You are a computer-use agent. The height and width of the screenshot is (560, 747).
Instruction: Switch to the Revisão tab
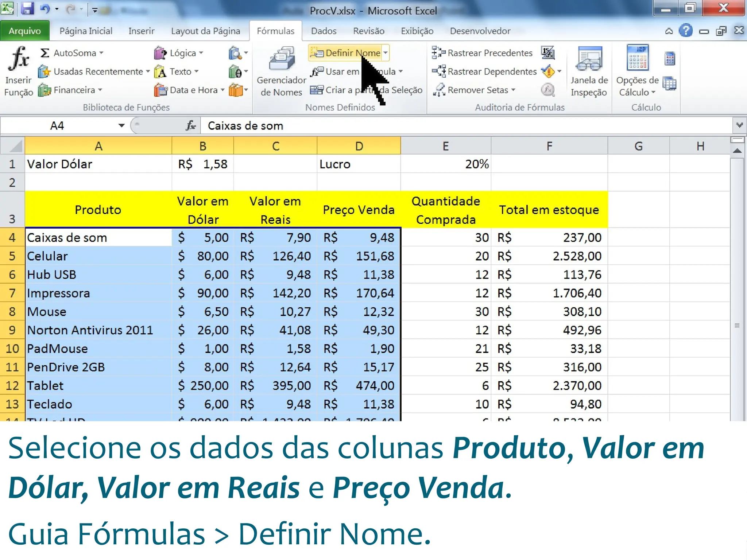point(368,31)
